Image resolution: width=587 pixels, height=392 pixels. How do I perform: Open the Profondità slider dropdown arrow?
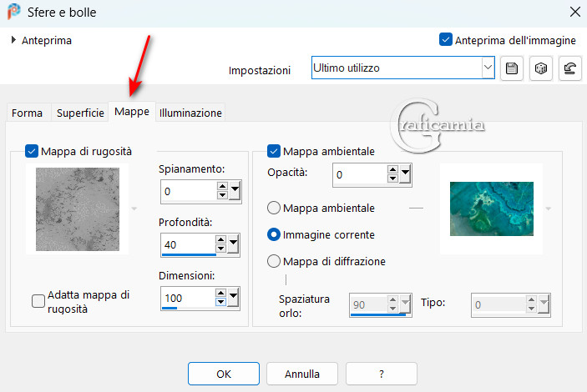click(233, 244)
